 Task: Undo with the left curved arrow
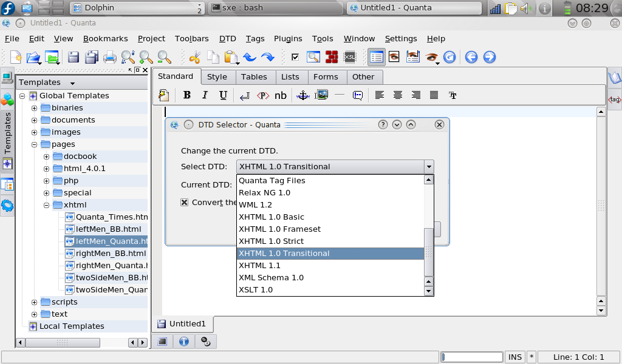(250, 58)
